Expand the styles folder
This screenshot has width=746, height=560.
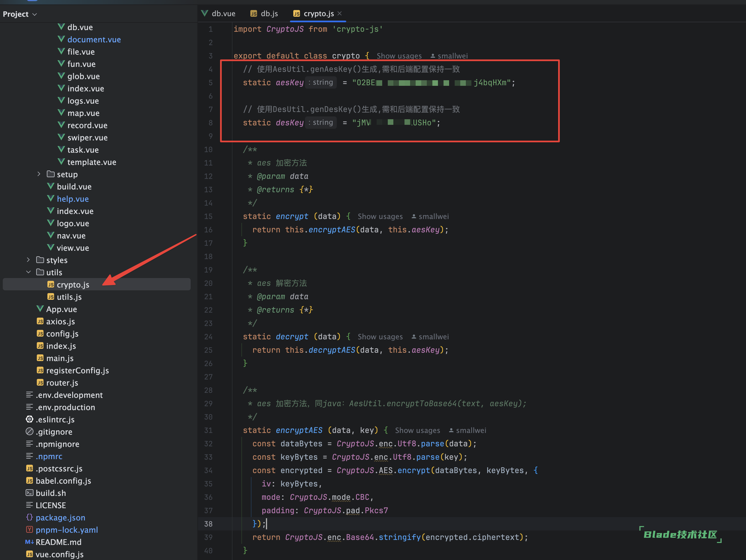(28, 260)
